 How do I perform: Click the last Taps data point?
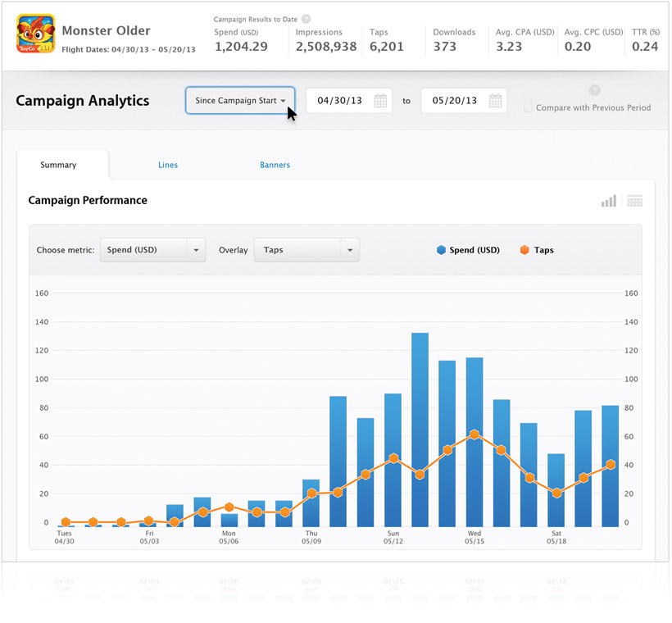pyautogui.click(x=611, y=465)
